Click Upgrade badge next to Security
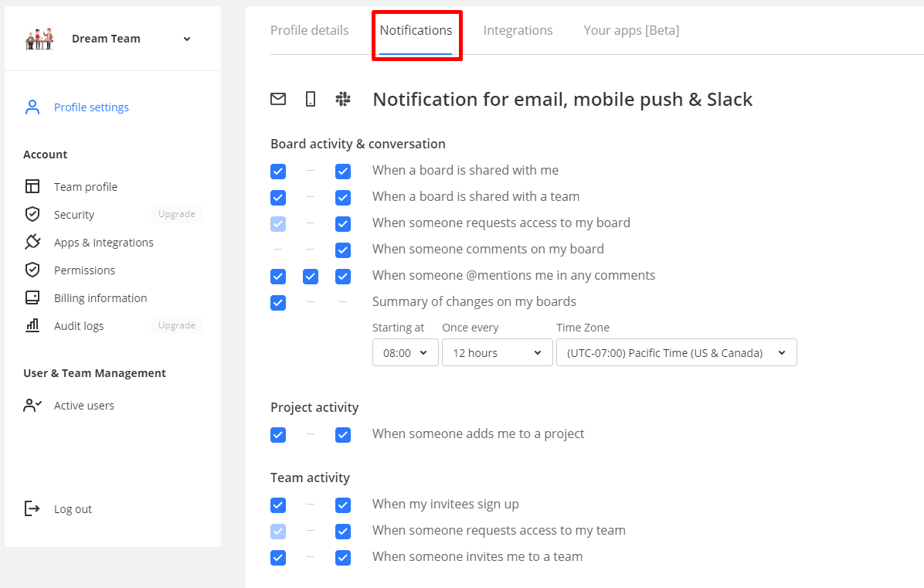Viewport: 924px width, 588px height. pos(177,214)
